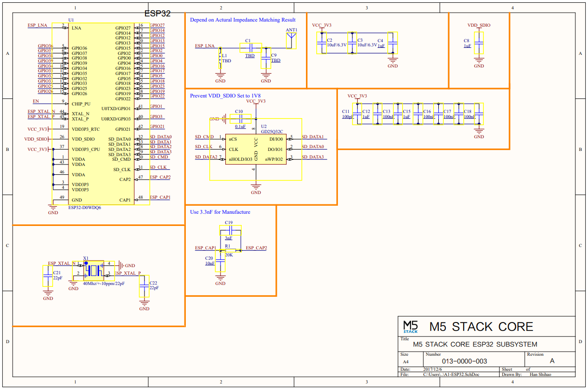Image resolution: width=588 pixels, height=390 pixels.
Task: Select capacitor C20 10nF symbol
Action: 220,261
